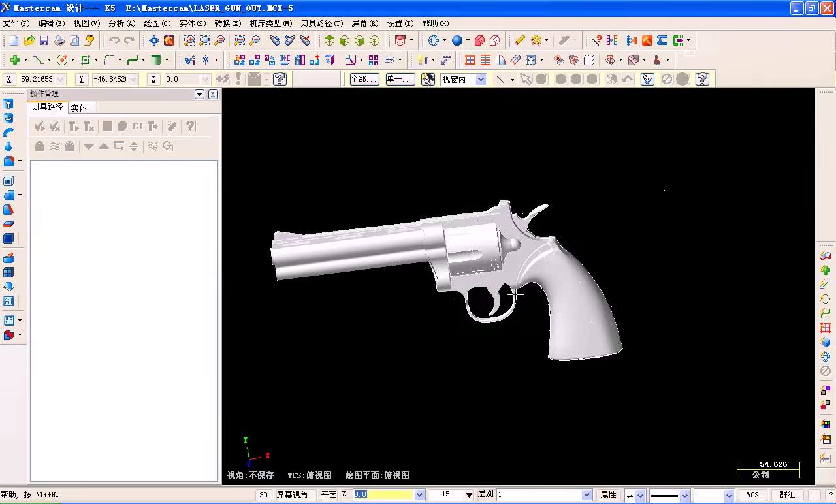Open the color picker arrow next to 15
836x504 pixels.
coord(468,496)
